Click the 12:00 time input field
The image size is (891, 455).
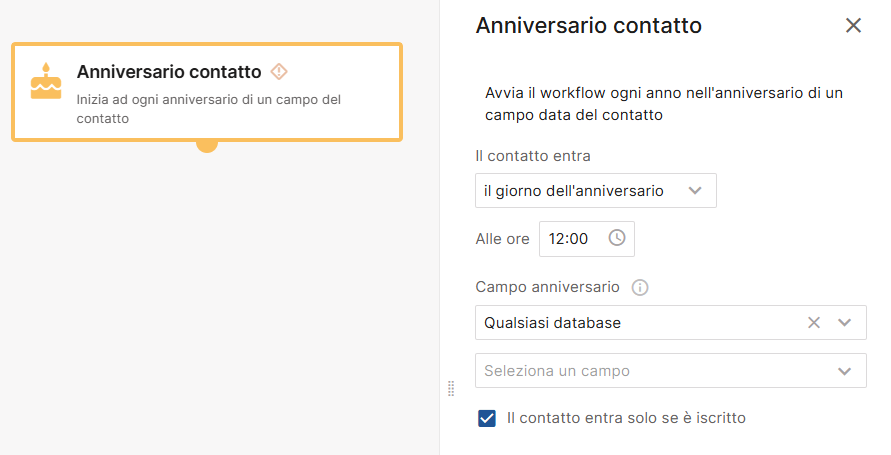tap(569, 238)
